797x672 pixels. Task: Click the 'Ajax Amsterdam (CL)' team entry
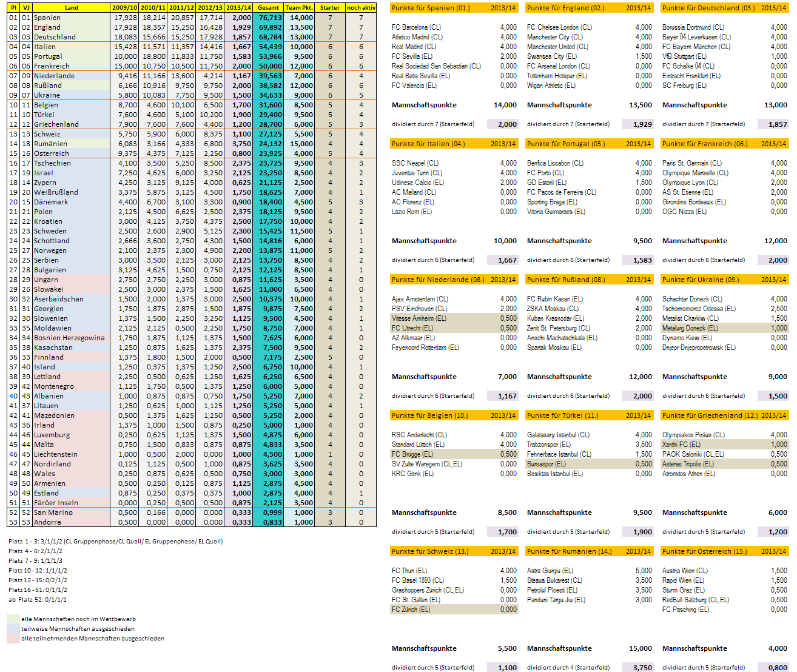tap(420, 299)
